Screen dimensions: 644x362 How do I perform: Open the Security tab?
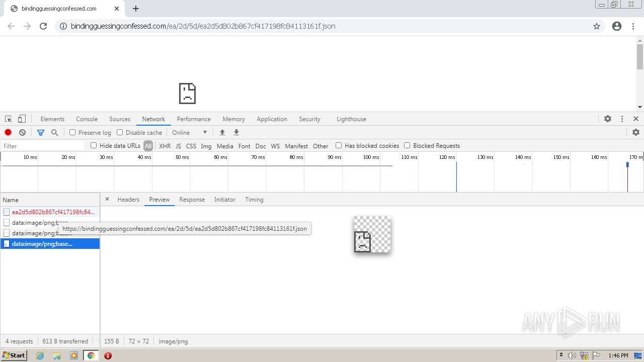click(309, 119)
